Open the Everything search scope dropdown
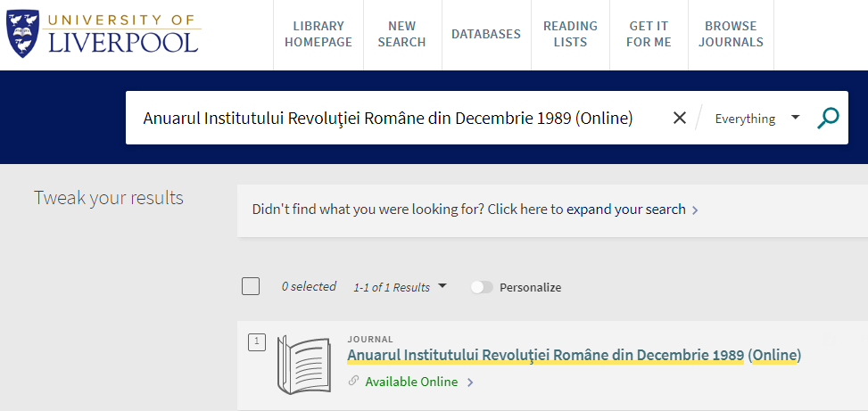The height and width of the screenshot is (411, 868). click(756, 118)
